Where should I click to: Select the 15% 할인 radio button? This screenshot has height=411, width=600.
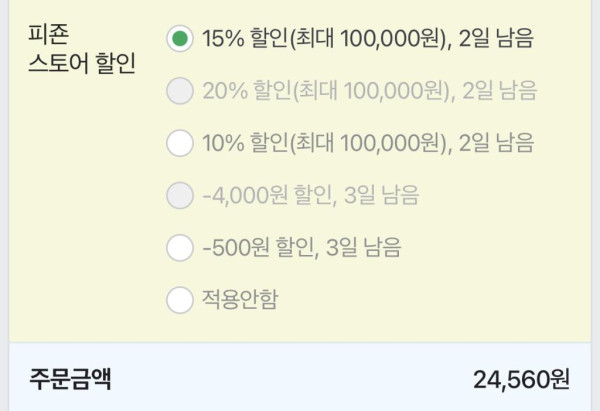(180, 39)
